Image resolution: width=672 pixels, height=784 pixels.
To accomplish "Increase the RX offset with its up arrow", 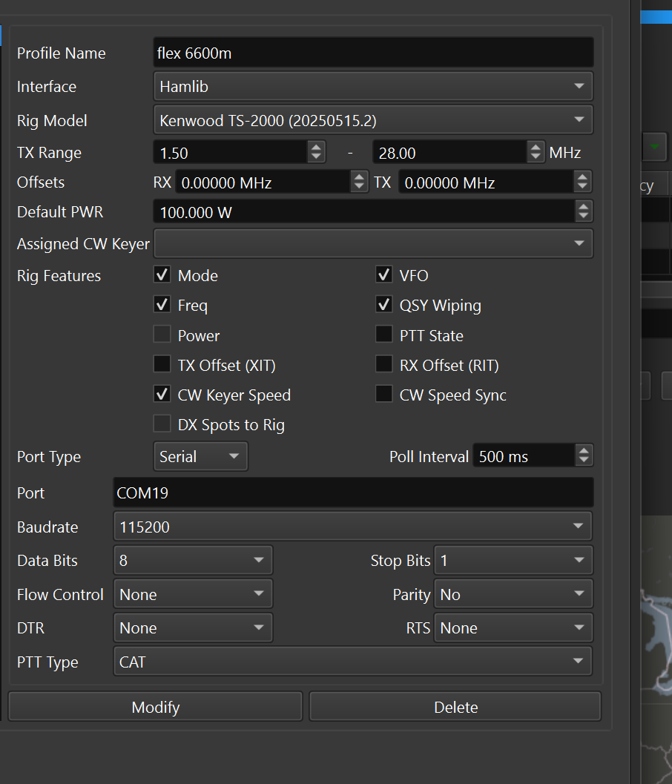I will (359, 177).
